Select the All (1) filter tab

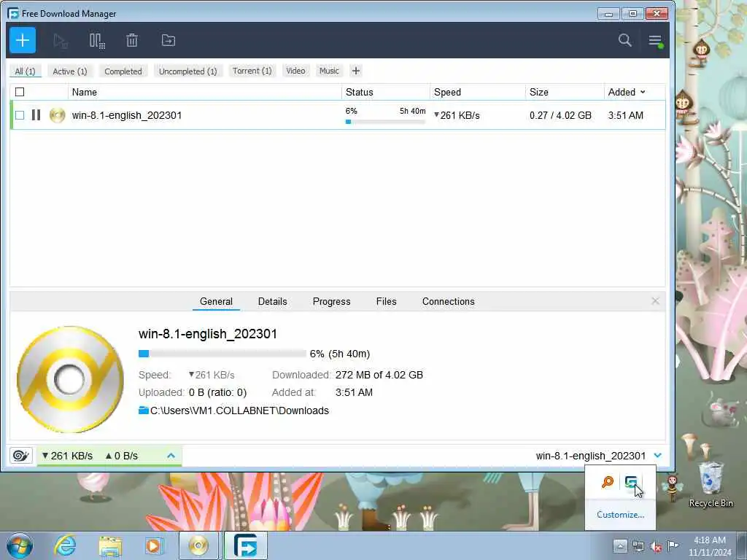[x=26, y=71]
